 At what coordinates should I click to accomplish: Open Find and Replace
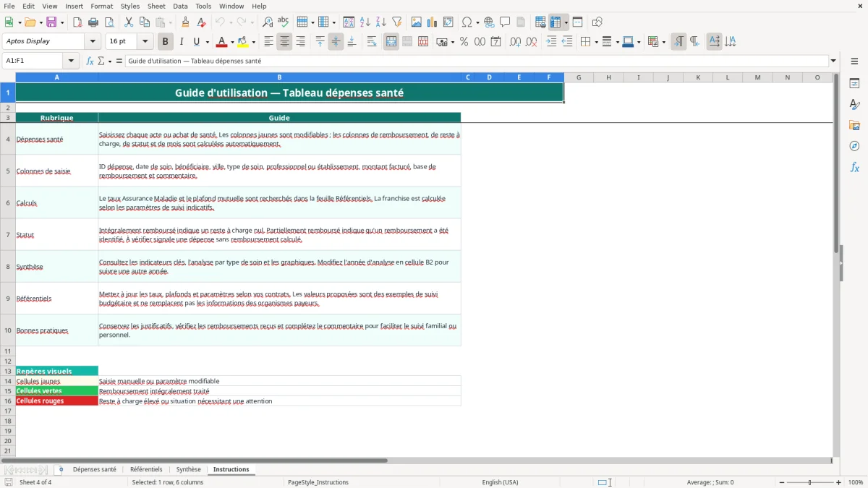pyautogui.click(x=268, y=22)
